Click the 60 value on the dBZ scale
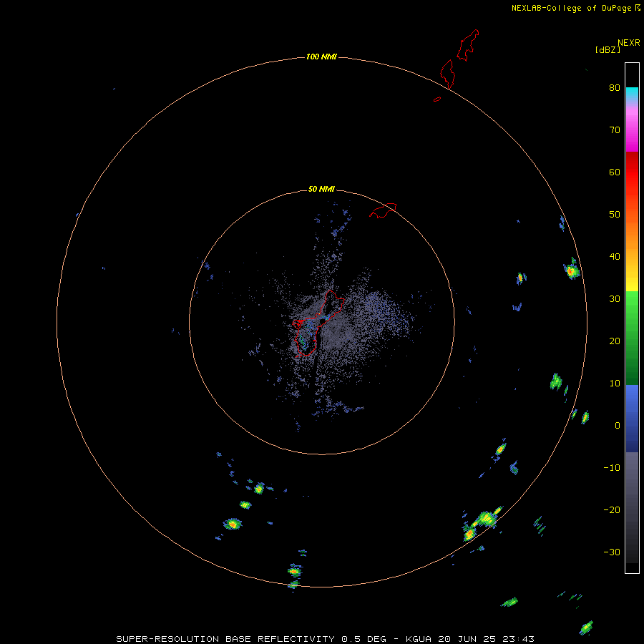Image resolution: width=644 pixels, height=644 pixels. 615,172
